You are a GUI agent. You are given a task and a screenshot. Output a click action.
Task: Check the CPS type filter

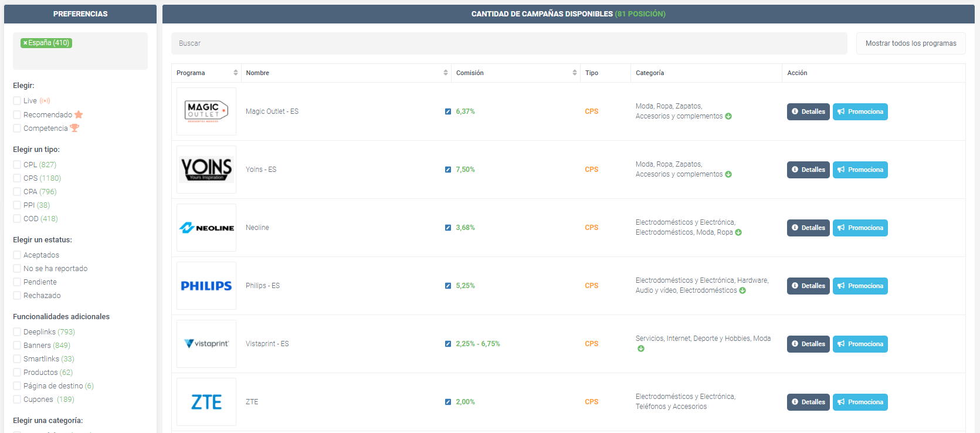17,178
